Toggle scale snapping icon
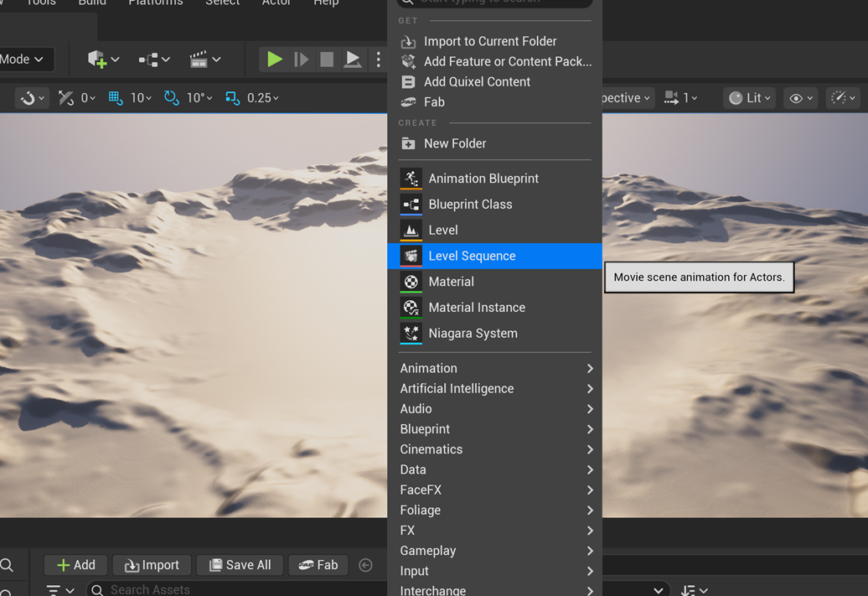 [233, 98]
